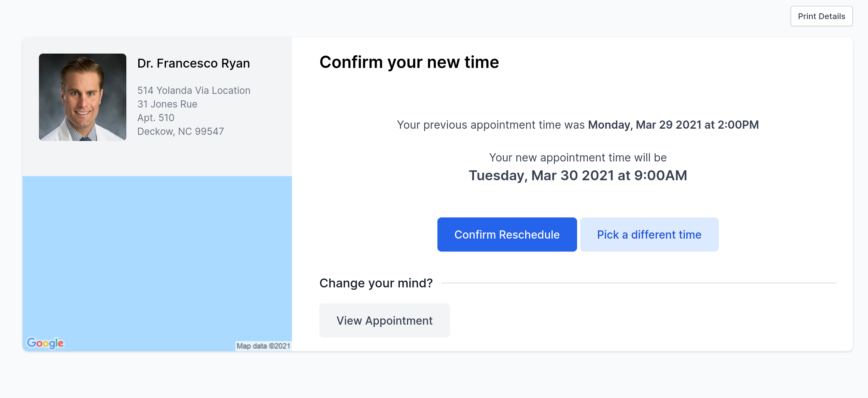Click the Google logo on the map
This screenshot has height=398, width=868.
(45, 343)
